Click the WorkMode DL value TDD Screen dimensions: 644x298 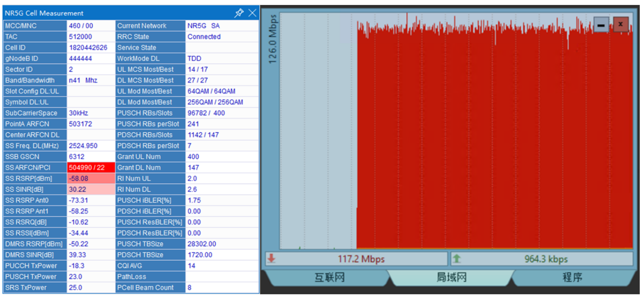[x=194, y=58]
